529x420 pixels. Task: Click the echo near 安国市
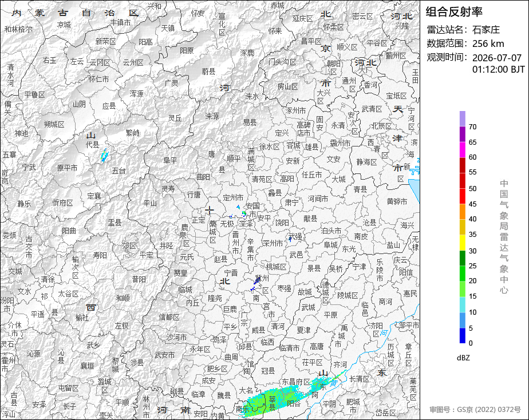(x=244, y=213)
